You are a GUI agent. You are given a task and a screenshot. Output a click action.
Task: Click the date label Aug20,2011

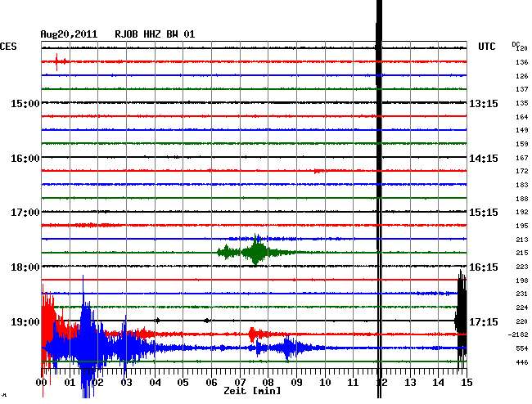[69, 34]
